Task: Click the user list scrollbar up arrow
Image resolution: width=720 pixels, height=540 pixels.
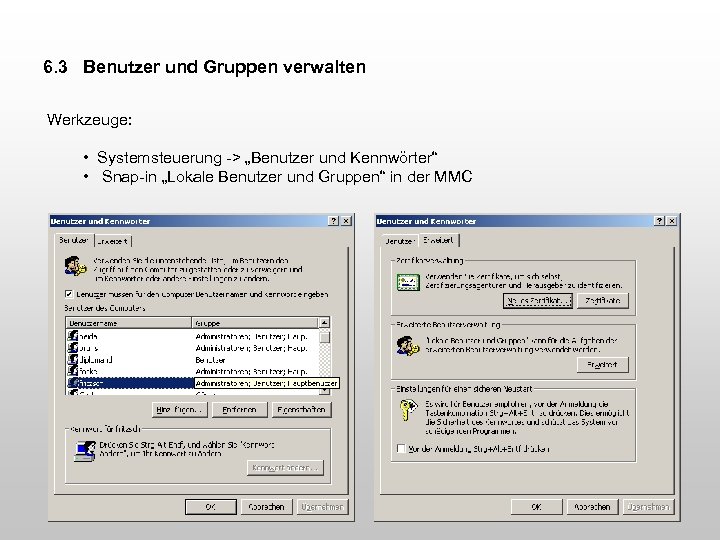Action: click(x=324, y=323)
